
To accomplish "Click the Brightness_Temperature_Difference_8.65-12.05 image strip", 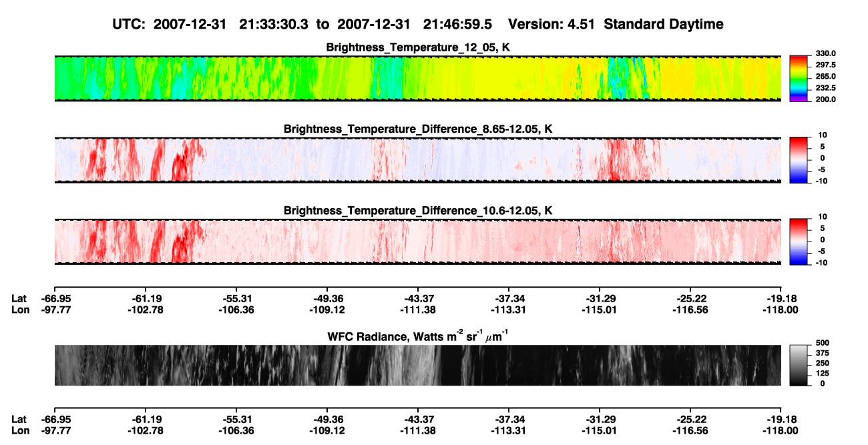I will [x=418, y=159].
